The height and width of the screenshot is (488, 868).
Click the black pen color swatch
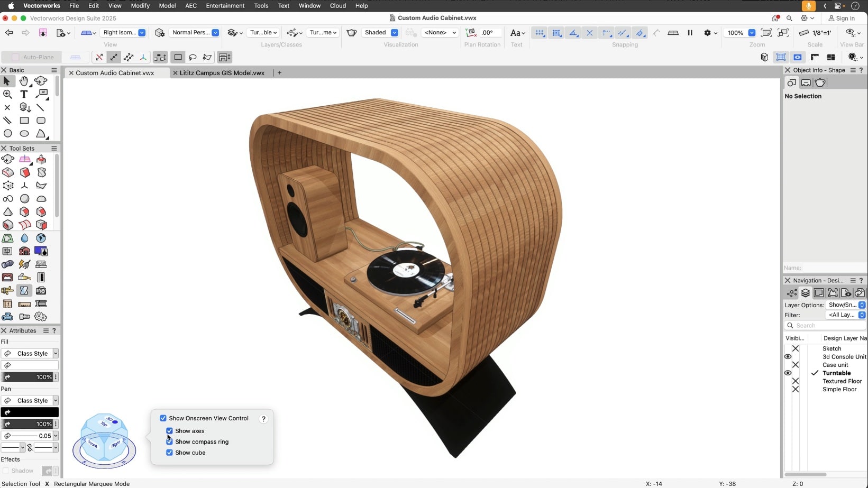tap(30, 412)
